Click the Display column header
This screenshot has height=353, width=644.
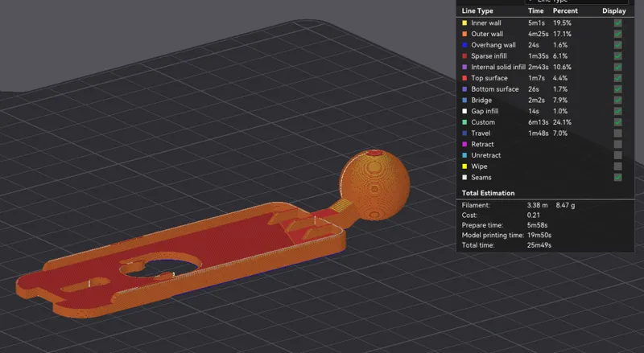pos(614,11)
